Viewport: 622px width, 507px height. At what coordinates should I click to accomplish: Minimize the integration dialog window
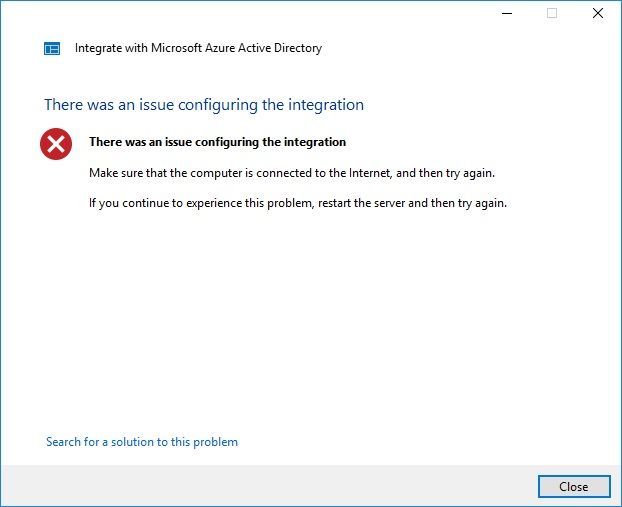coord(506,13)
